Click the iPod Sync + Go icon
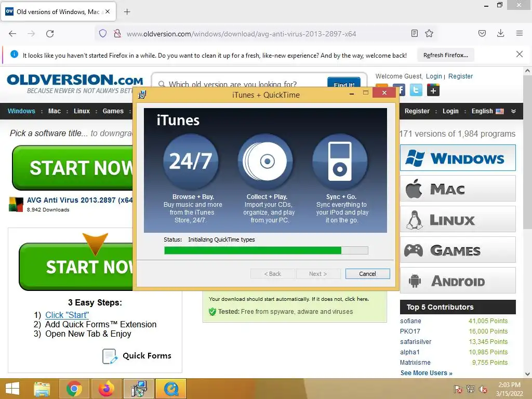The width and height of the screenshot is (532, 399). coord(340,161)
